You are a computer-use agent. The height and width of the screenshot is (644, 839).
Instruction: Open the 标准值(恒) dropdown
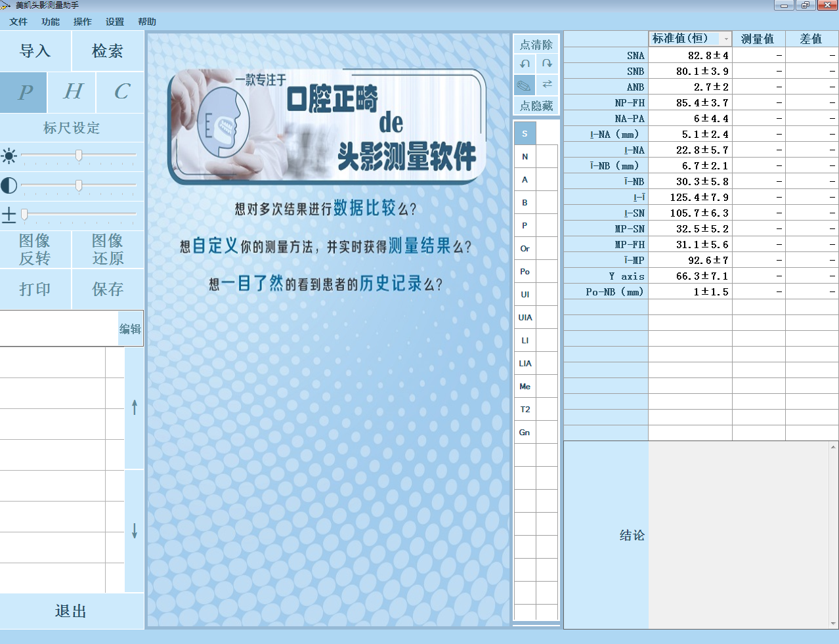[x=725, y=39]
